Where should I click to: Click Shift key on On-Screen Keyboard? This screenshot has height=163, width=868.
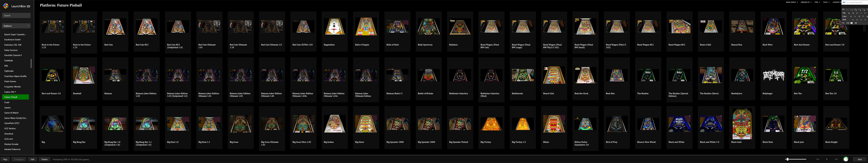846,20
